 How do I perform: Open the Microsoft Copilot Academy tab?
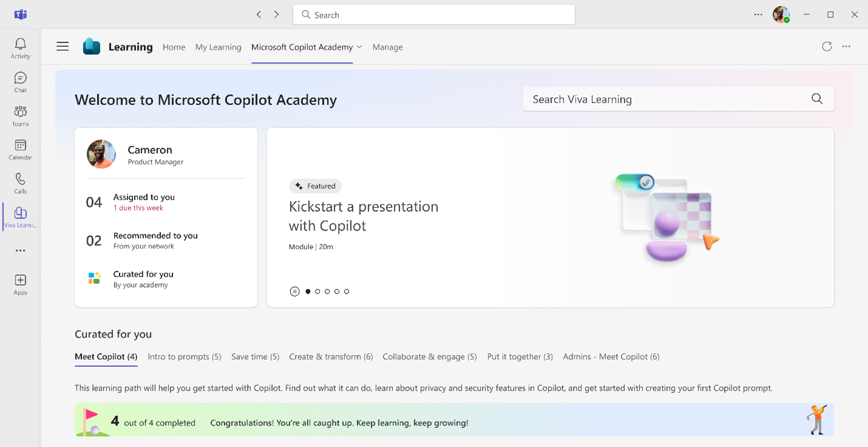[x=302, y=47]
